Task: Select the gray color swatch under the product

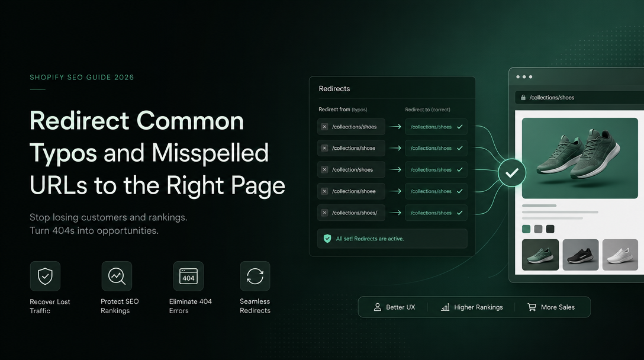Action: [x=538, y=229]
